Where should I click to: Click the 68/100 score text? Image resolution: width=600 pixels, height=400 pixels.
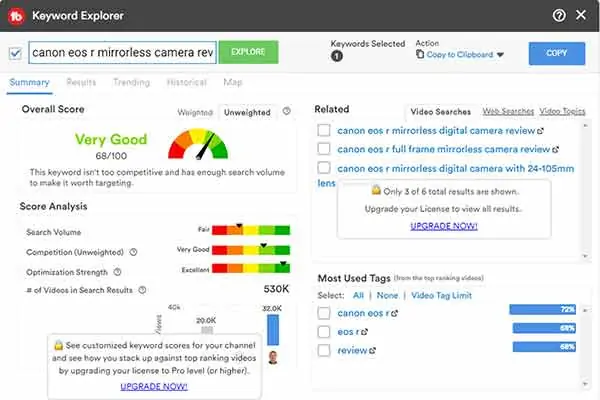coord(111,156)
